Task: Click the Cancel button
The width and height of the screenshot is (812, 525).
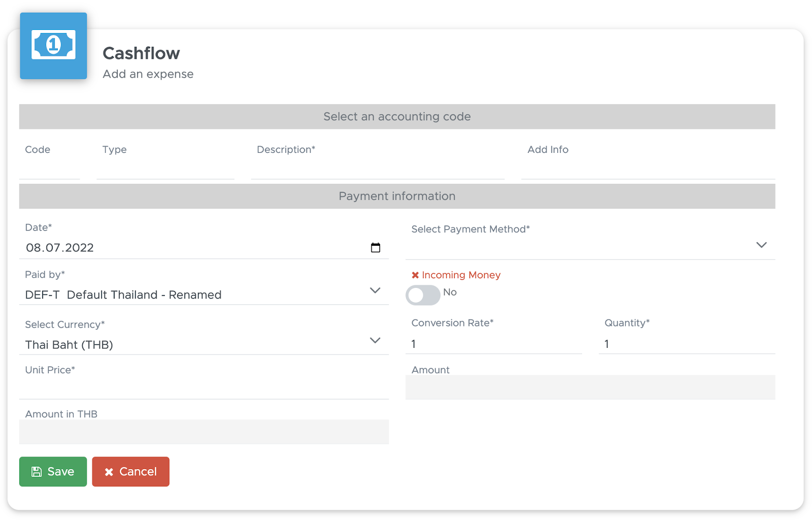Action: coord(131,472)
